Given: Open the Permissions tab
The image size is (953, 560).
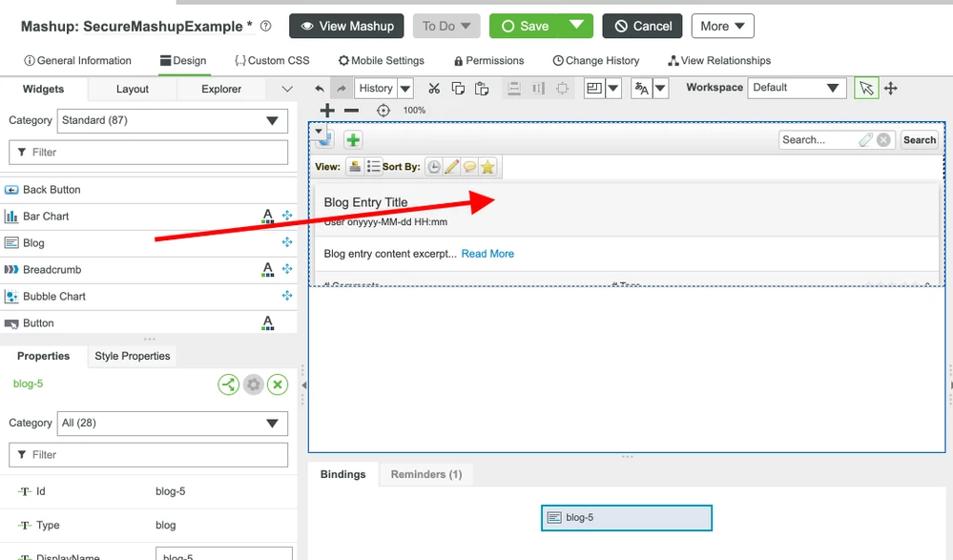Looking at the screenshot, I should 488,61.
